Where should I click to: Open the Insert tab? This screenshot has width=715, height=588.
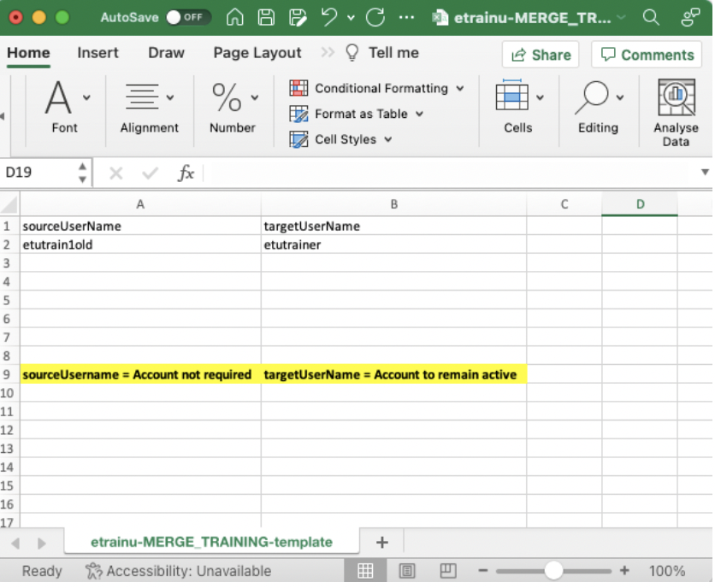(x=97, y=53)
